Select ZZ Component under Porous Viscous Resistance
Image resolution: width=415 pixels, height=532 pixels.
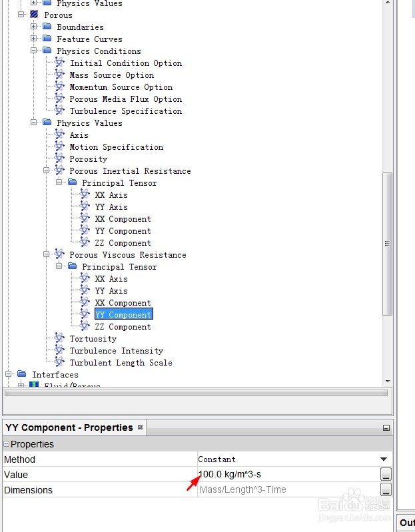(x=123, y=327)
